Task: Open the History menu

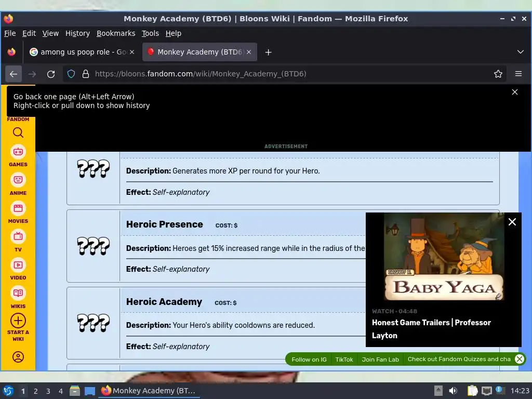Action: (77, 33)
